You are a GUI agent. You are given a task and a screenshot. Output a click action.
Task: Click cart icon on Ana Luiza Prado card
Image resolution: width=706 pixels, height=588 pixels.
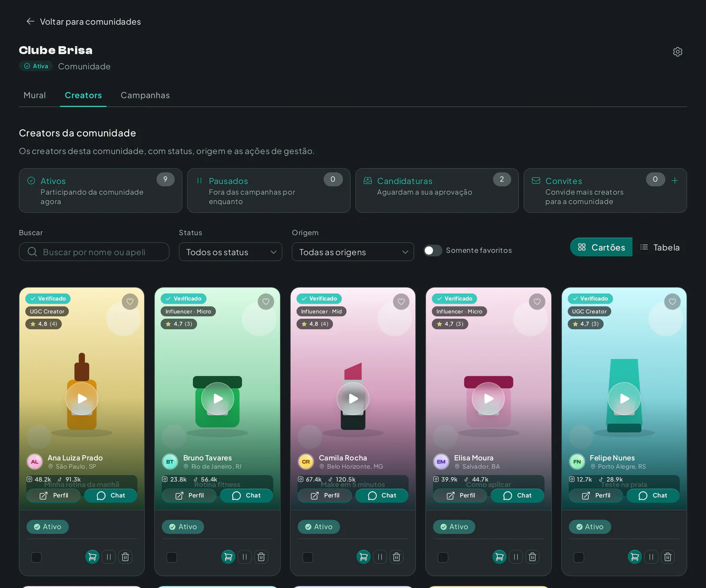(92, 557)
